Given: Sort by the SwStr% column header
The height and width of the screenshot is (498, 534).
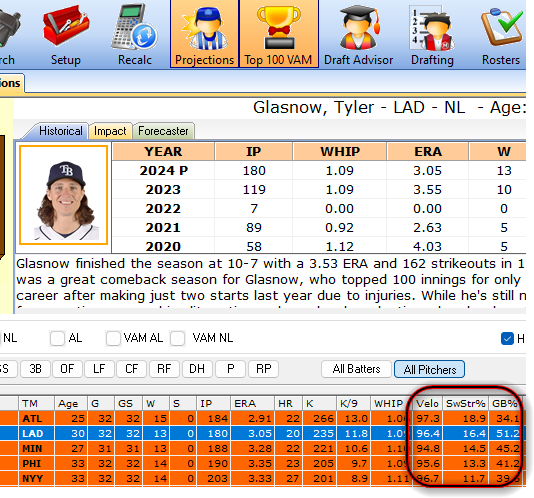Looking at the screenshot, I should (466, 404).
